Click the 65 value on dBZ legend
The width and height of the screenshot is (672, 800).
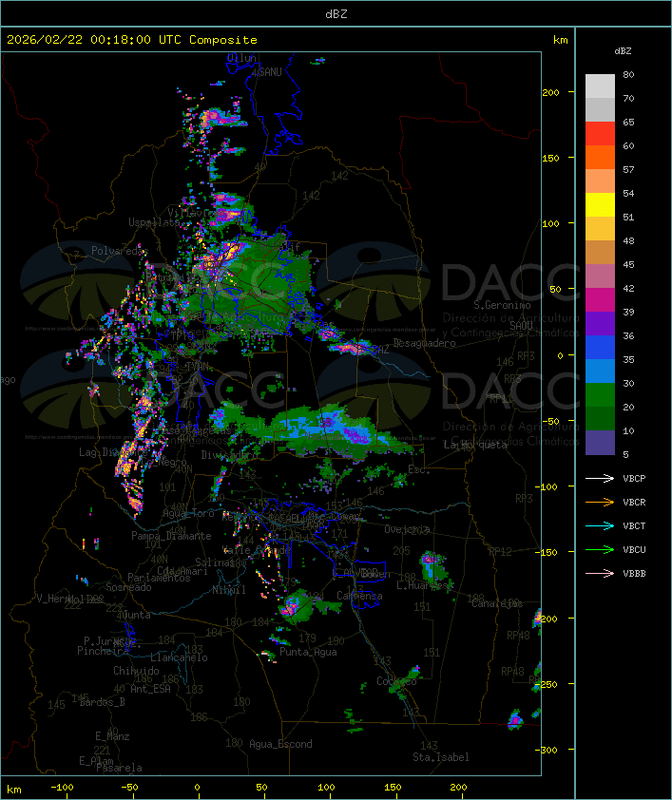point(628,123)
